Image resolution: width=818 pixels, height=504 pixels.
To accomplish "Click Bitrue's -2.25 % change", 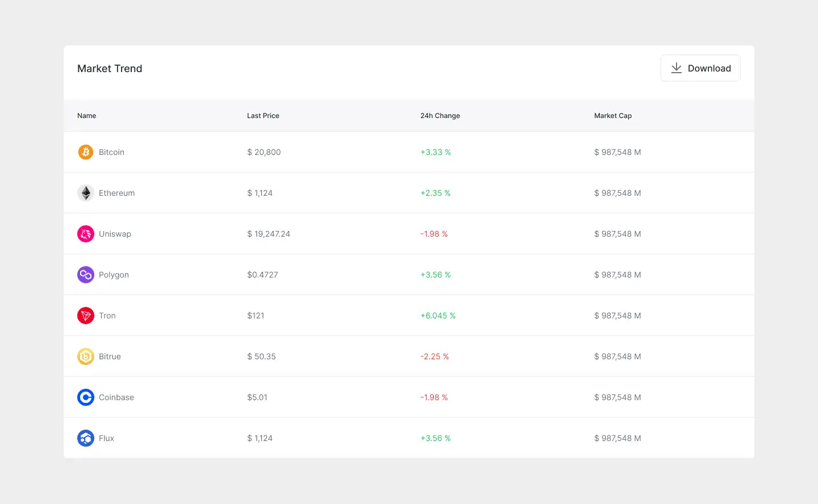I will tap(435, 356).
